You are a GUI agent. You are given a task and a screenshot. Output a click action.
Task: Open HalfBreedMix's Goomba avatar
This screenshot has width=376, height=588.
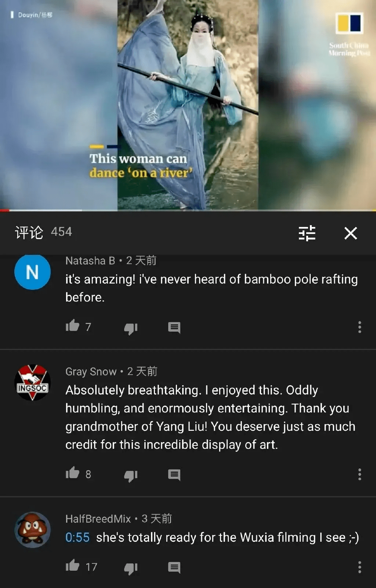32,530
